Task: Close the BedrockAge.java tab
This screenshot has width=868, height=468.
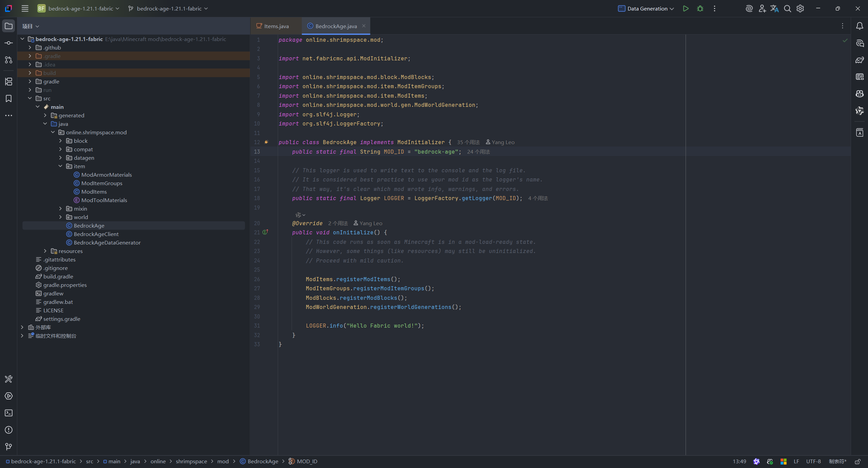Action: (x=364, y=26)
